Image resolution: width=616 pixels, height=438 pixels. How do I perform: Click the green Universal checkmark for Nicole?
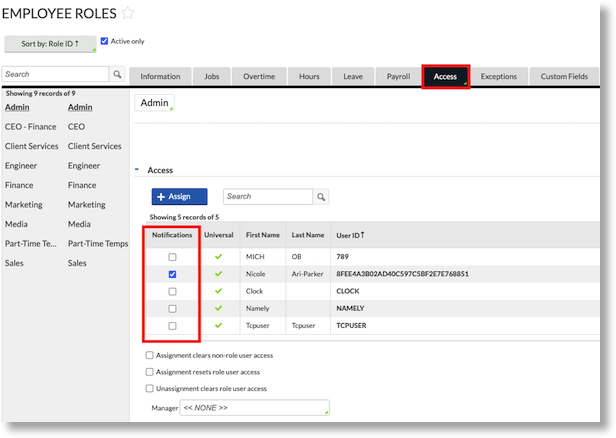pos(218,274)
